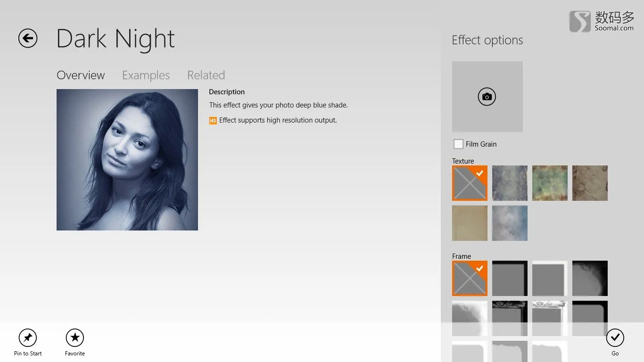Image resolution: width=644 pixels, height=362 pixels.
Task: Open the Examples tab
Action: coord(146,75)
